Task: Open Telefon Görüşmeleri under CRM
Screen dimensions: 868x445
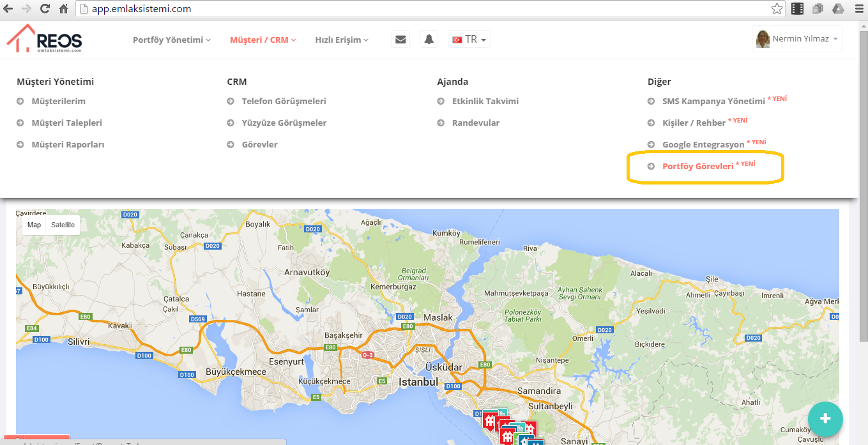Action: click(x=284, y=101)
